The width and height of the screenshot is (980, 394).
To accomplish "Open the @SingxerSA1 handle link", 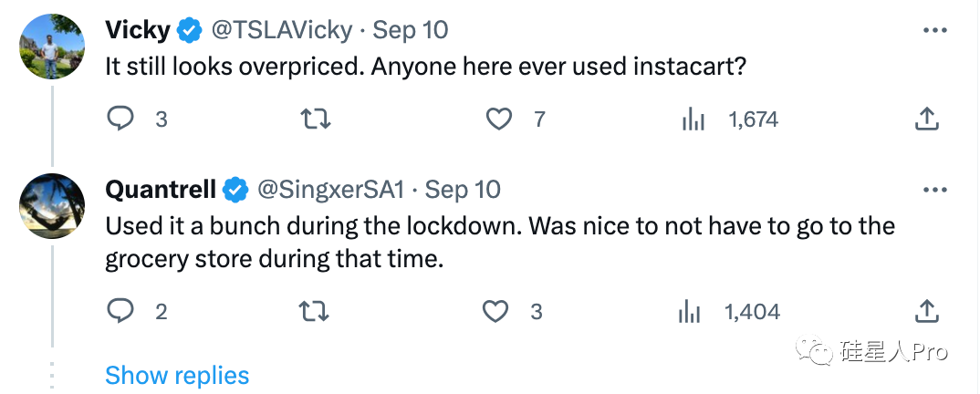I will click(330, 190).
